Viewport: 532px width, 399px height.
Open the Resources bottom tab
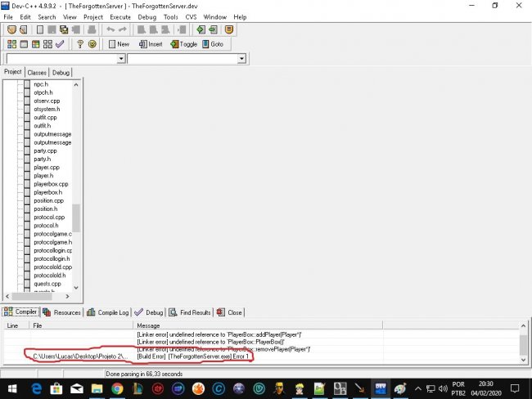coord(61,312)
